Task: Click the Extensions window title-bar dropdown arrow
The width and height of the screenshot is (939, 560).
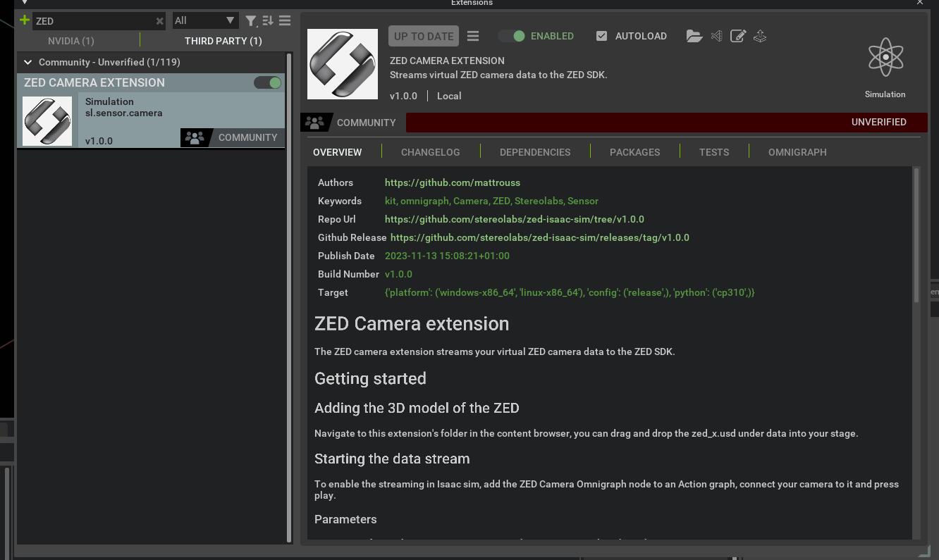Action: (x=25, y=3)
